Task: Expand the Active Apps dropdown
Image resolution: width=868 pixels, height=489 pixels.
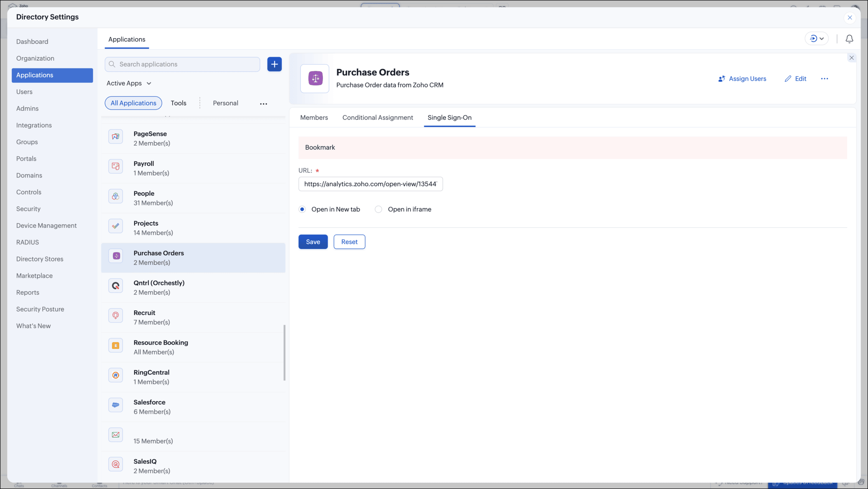Action: click(x=129, y=83)
